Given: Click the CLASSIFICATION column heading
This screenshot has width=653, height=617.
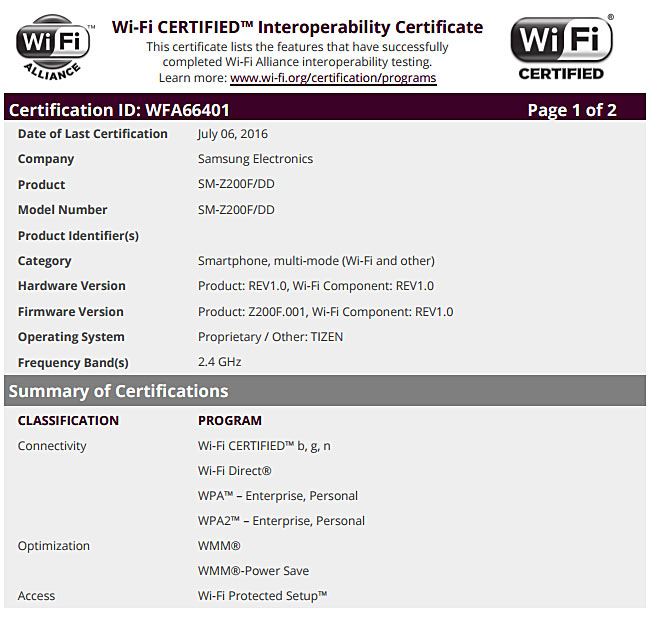Looking at the screenshot, I should (68, 421).
